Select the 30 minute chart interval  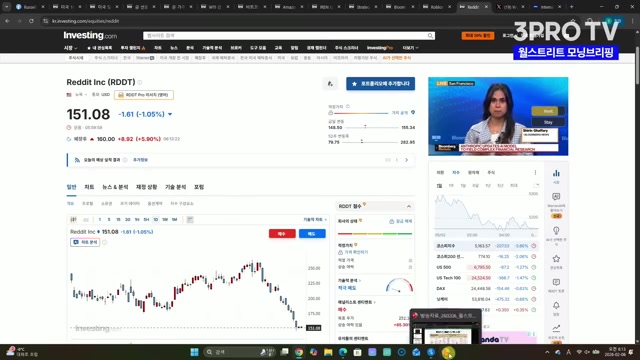click(x=127, y=220)
